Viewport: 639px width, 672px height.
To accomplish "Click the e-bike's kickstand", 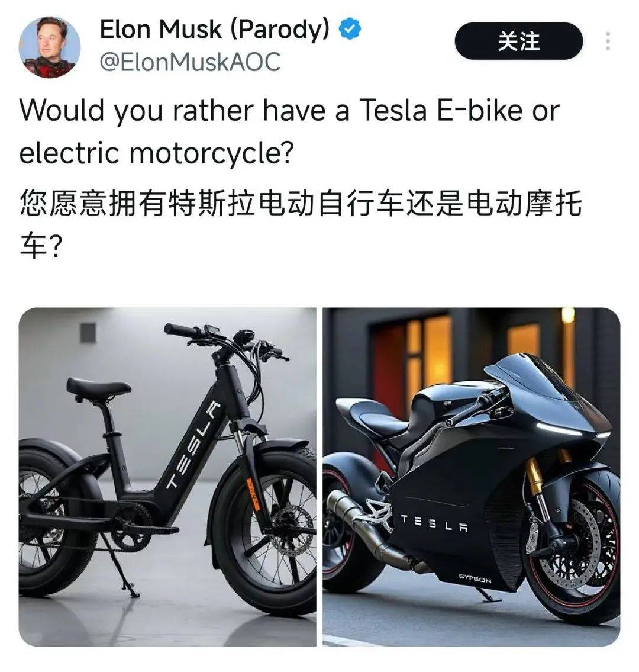I will [120, 565].
